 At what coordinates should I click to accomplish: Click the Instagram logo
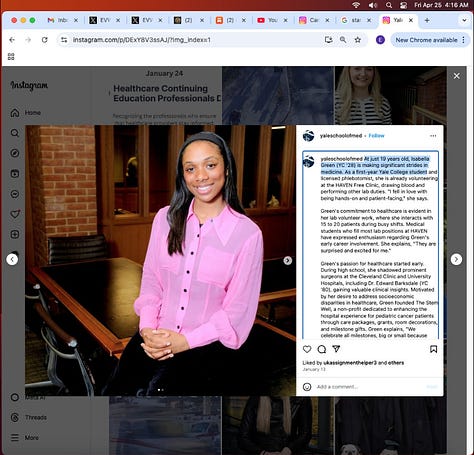[29, 86]
